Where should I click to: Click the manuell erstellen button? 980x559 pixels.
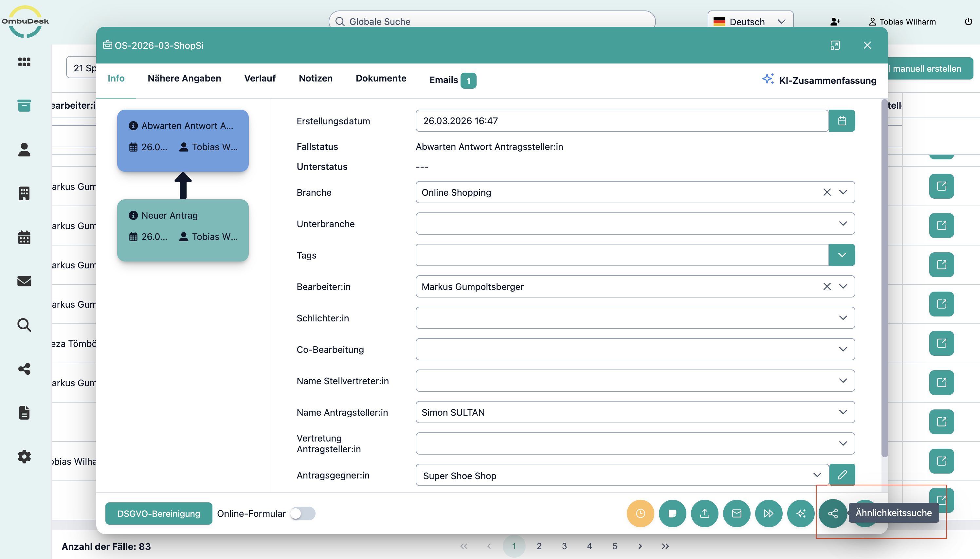pyautogui.click(x=930, y=68)
